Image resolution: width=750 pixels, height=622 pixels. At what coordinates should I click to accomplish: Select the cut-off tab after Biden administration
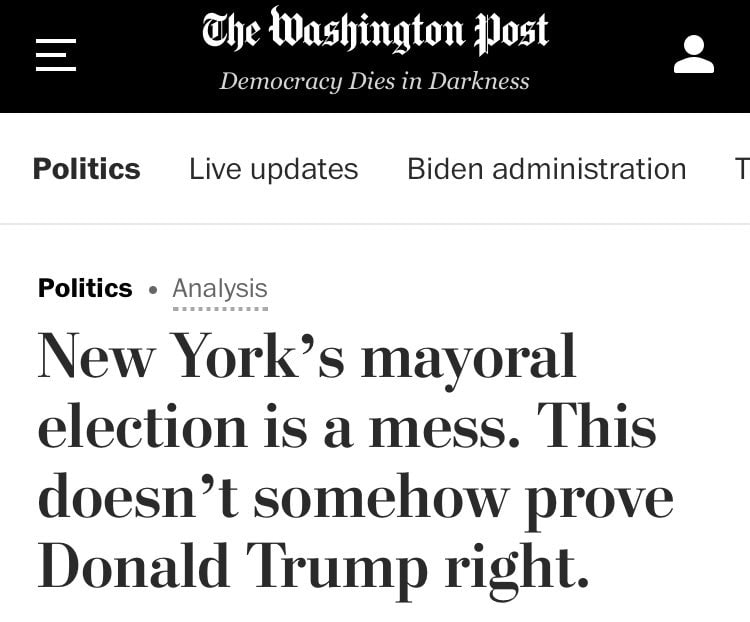(x=742, y=169)
